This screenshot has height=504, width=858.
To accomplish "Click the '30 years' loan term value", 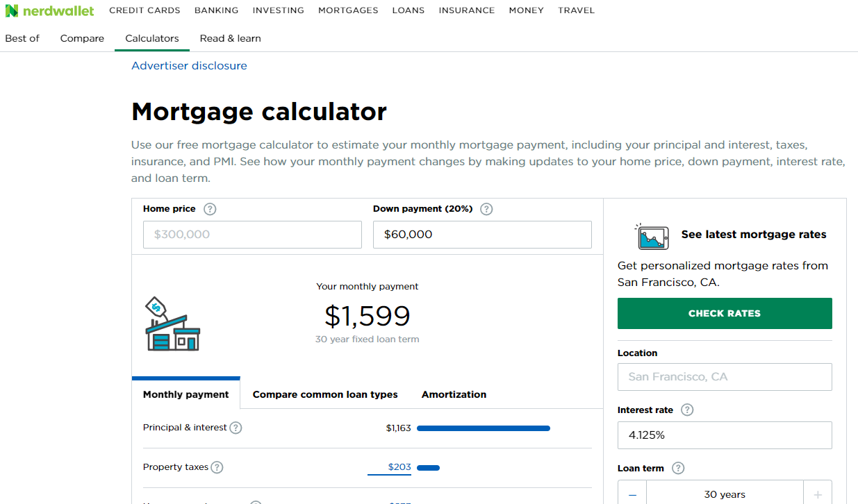I will (725, 494).
